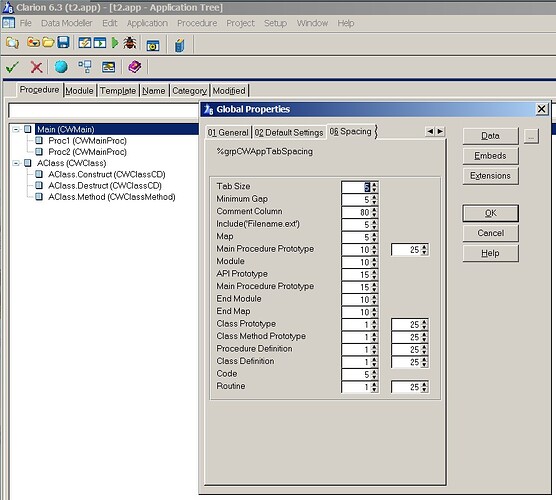Click the pick file folder icon
The width and height of the screenshot is (556, 500).
pos(34,43)
